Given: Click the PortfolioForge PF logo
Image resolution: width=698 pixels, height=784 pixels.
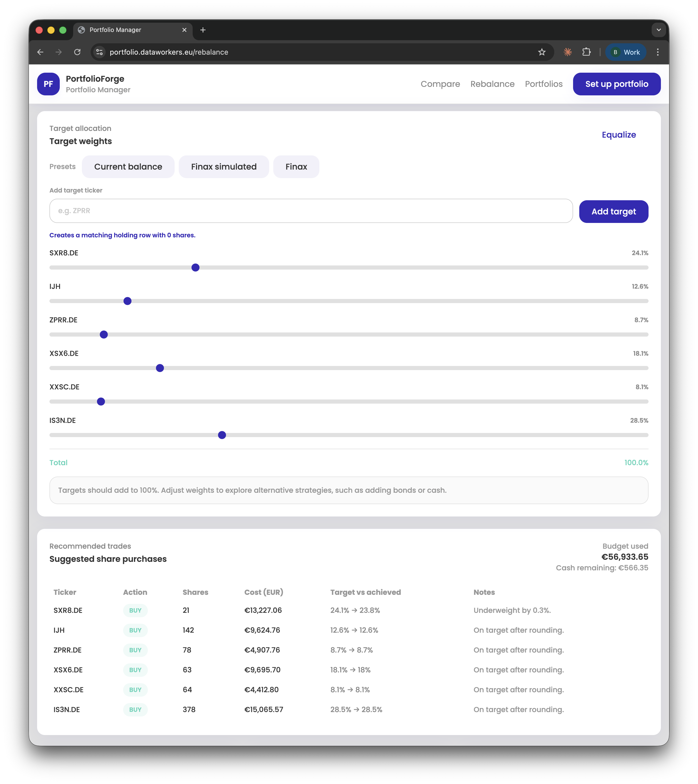Looking at the screenshot, I should (x=48, y=84).
